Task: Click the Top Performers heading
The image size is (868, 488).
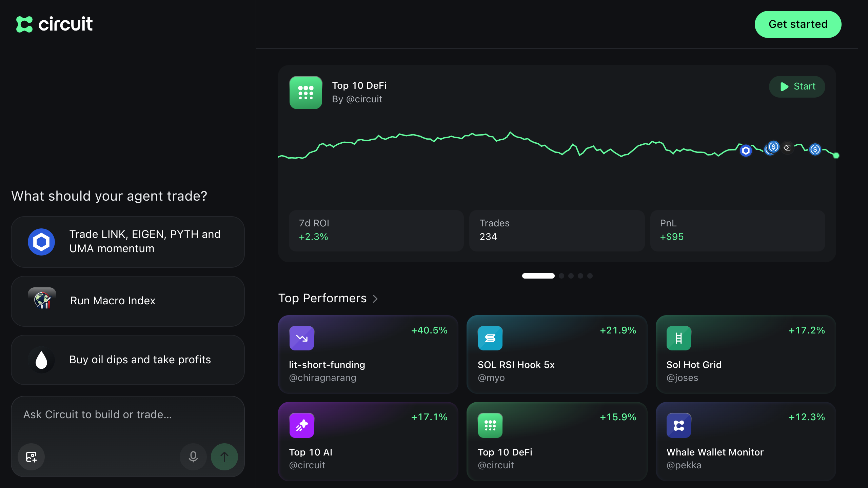Action: (322, 298)
